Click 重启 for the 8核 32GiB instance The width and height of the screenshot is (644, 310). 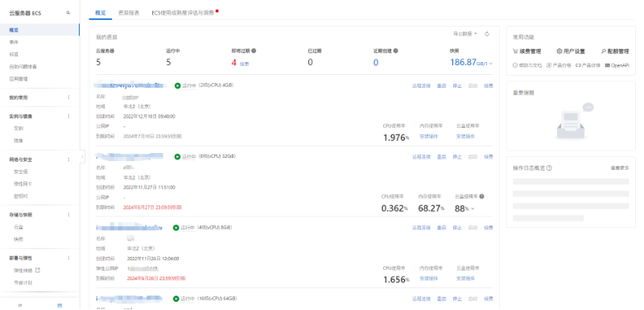pos(441,157)
